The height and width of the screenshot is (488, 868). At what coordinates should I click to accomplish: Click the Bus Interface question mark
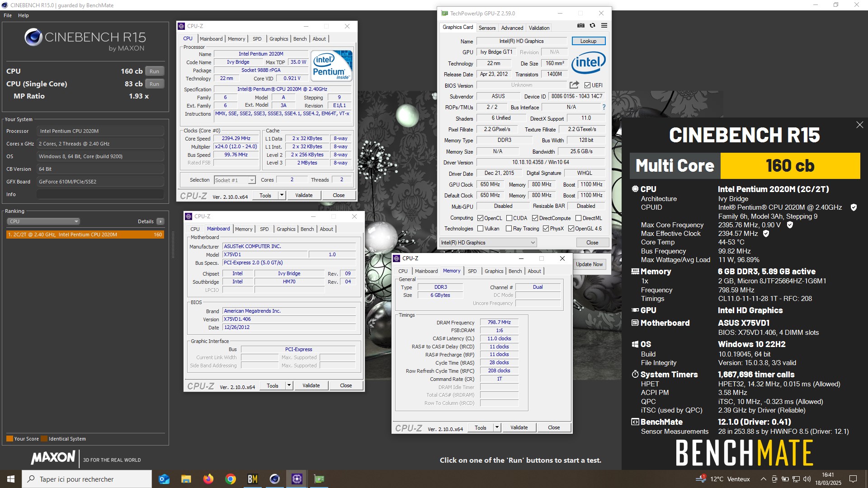pyautogui.click(x=604, y=107)
